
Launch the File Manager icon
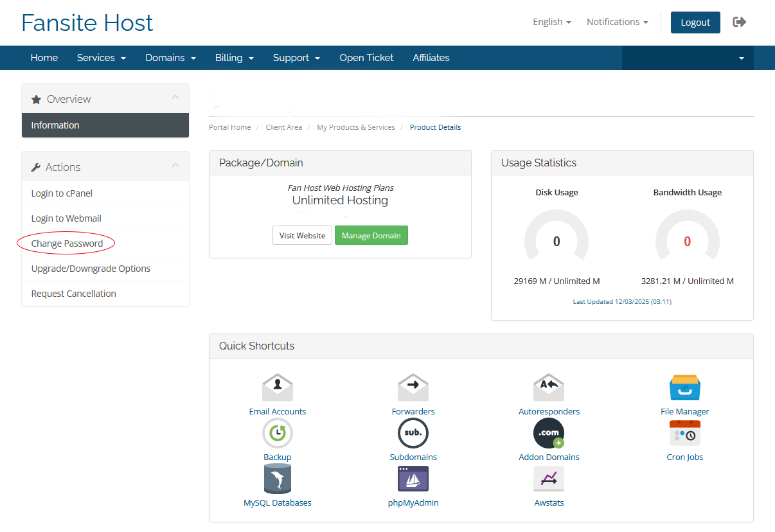(685, 388)
